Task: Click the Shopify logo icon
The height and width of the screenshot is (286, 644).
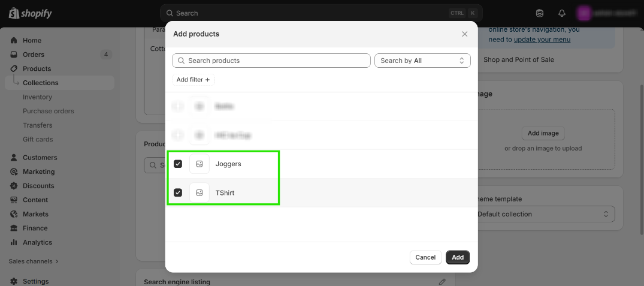Action: 14,13
